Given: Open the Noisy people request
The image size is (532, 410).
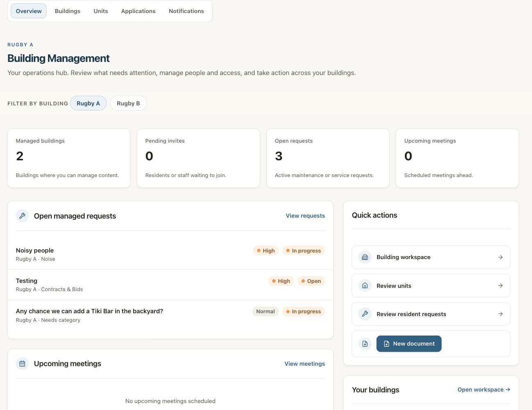Looking at the screenshot, I should [x=171, y=254].
